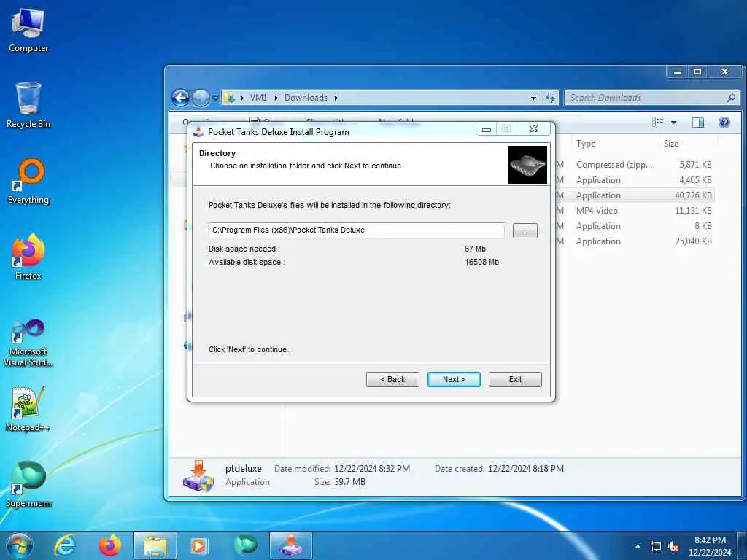Select the Notepad++ desktop shortcut

tap(28, 408)
